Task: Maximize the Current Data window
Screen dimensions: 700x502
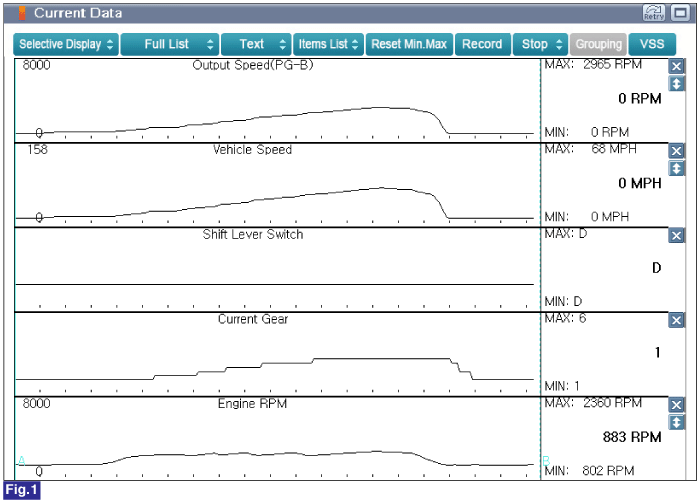Action: (x=680, y=13)
